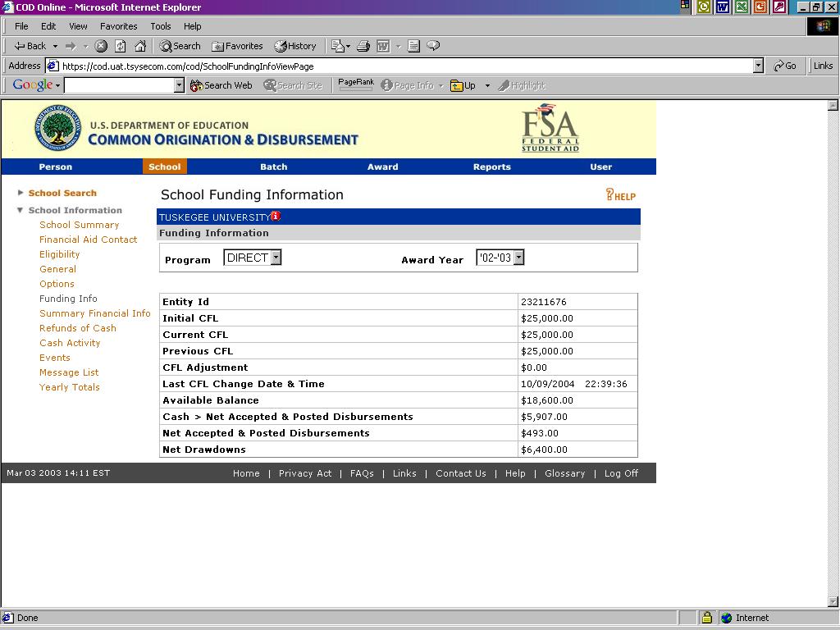Click the Mail toolbar icon
The height and width of the screenshot is (630, 840).
[x=337, y=46]
